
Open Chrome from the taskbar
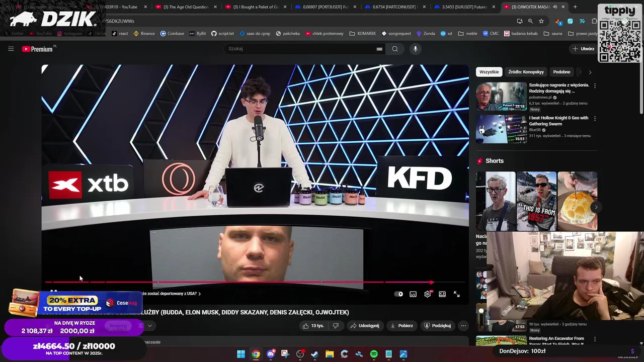point(256,354)
